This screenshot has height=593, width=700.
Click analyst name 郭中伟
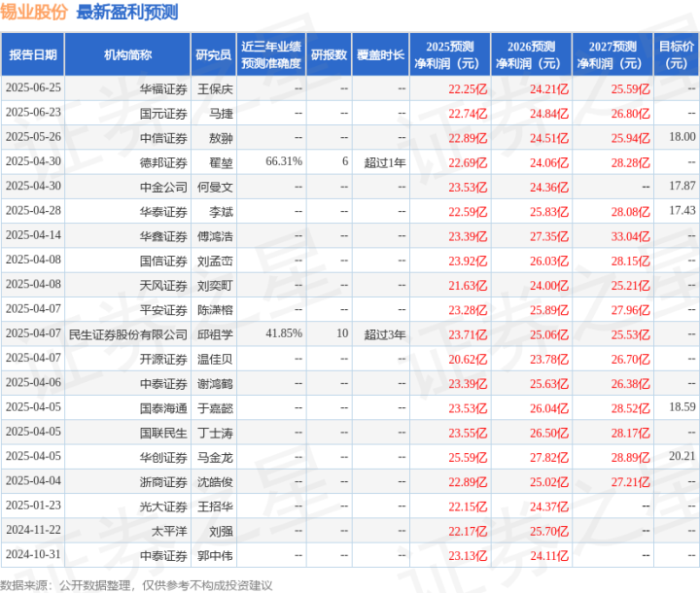pos(215,556)
